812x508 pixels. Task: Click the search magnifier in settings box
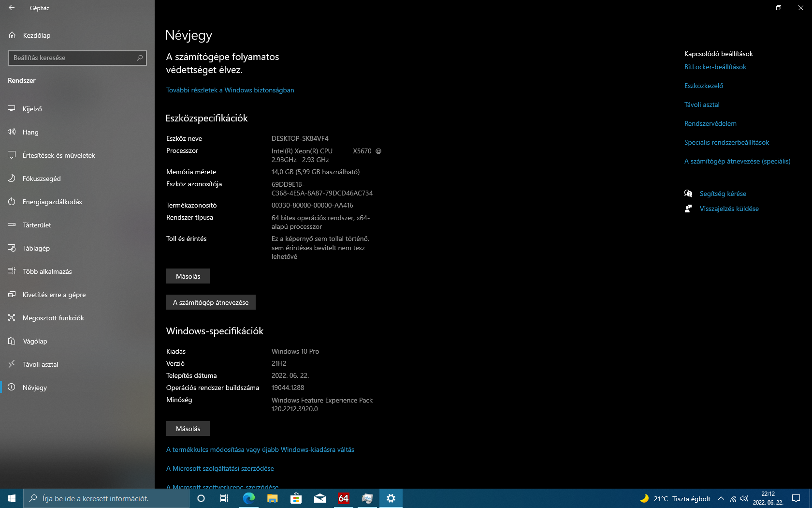point(140,58)
